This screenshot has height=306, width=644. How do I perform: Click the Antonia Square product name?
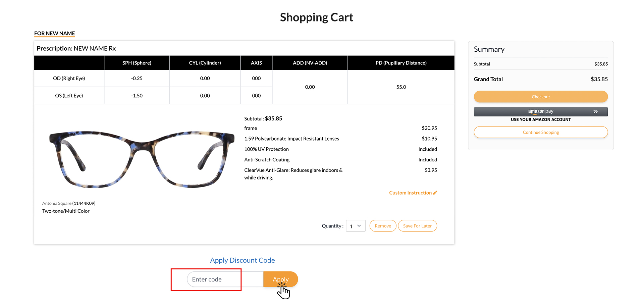click(57, 203)
